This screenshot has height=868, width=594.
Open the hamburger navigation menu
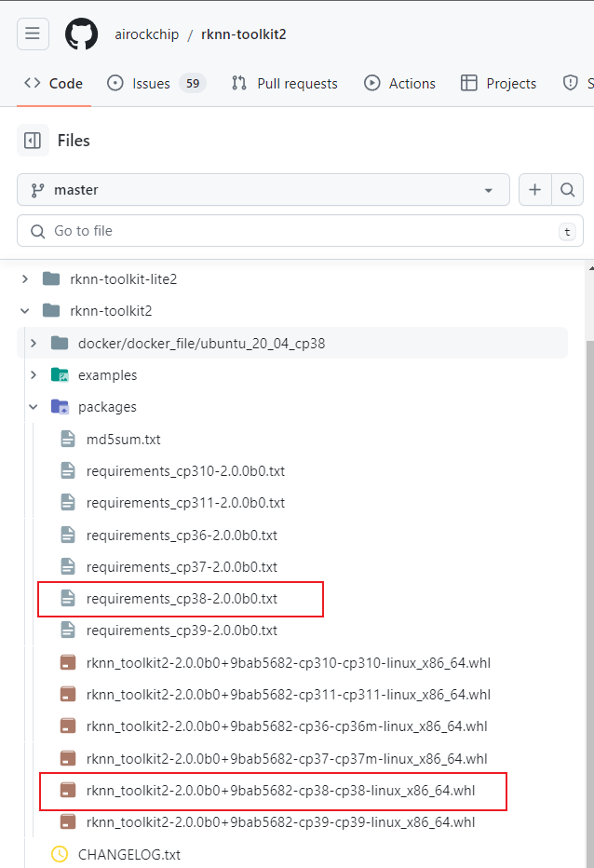pos(33,34)
